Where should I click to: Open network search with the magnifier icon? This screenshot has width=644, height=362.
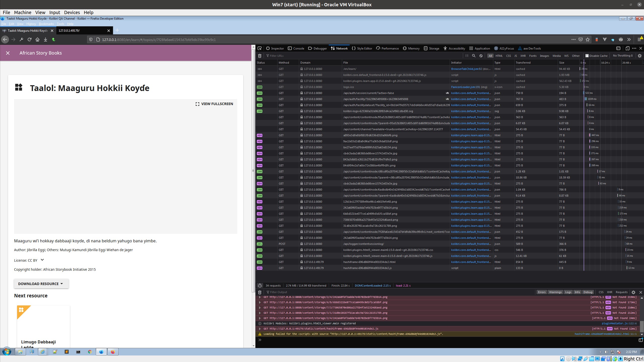tap(474, 56)
